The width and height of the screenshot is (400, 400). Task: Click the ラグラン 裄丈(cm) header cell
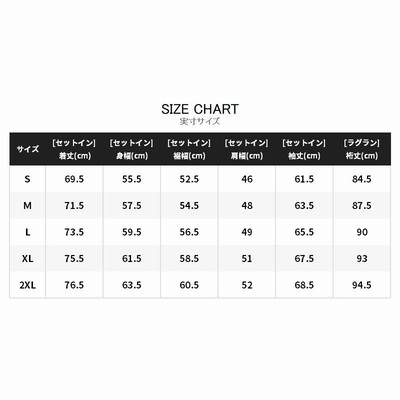pos(362,149)
